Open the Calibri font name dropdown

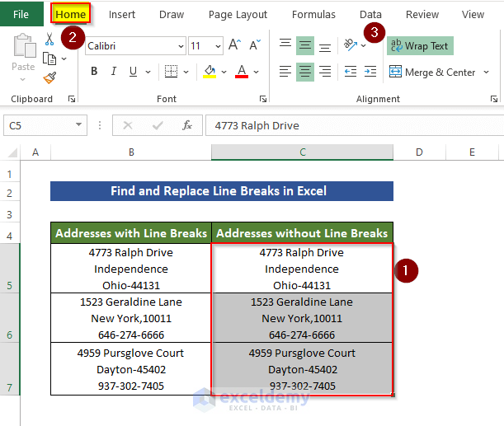(181, 46)
